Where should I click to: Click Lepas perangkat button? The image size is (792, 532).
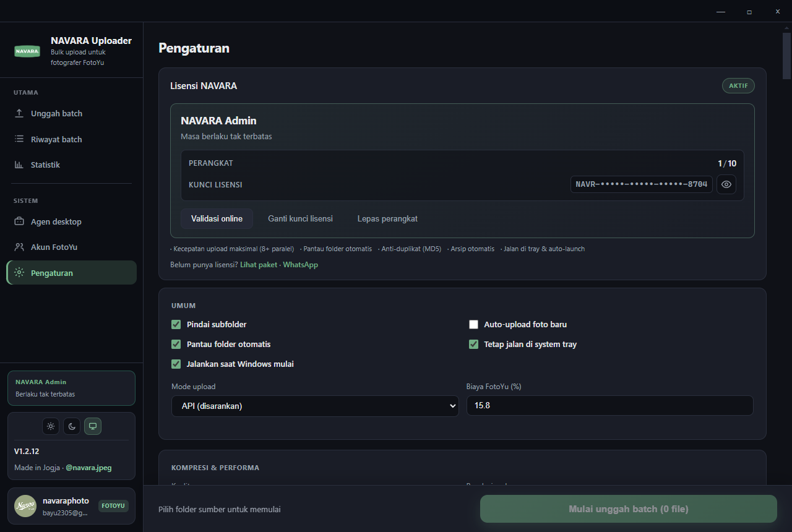point(387,218)
